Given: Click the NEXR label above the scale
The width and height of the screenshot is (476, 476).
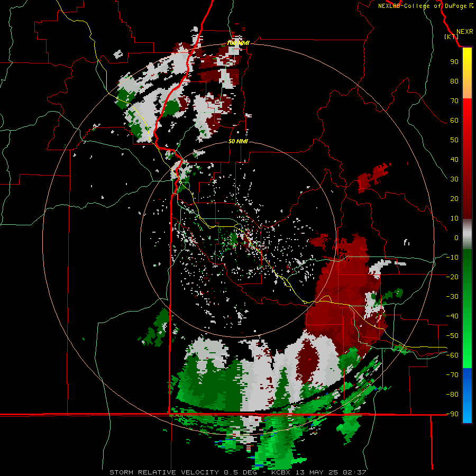Looking at the screenshot, I should click(x=464, y=32).
